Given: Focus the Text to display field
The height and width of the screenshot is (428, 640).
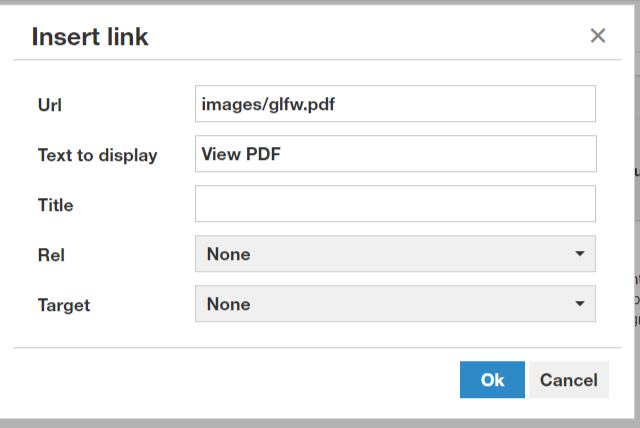Looking at the screenshot, I should click(396, 153).
